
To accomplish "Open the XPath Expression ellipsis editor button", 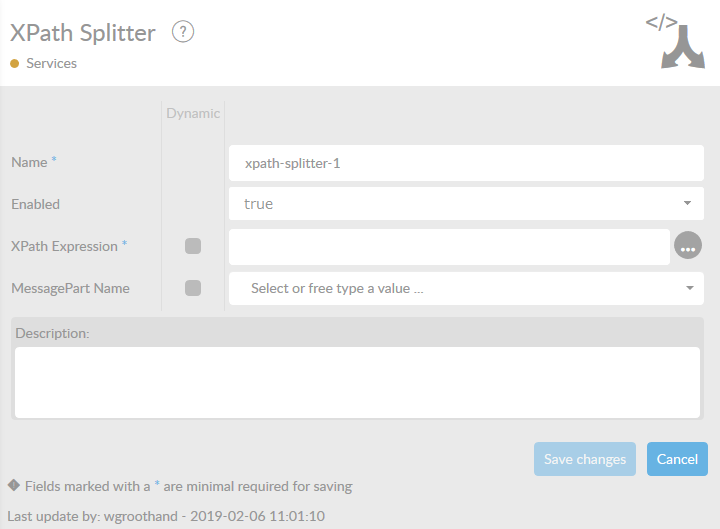I will pos(688,246).
